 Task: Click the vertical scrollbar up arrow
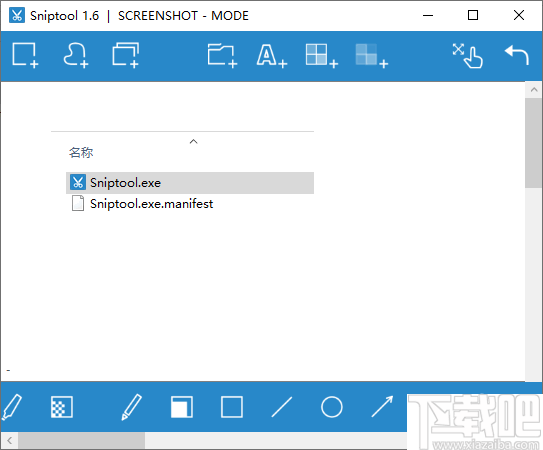pyautogui.click(x=534, y=90)
